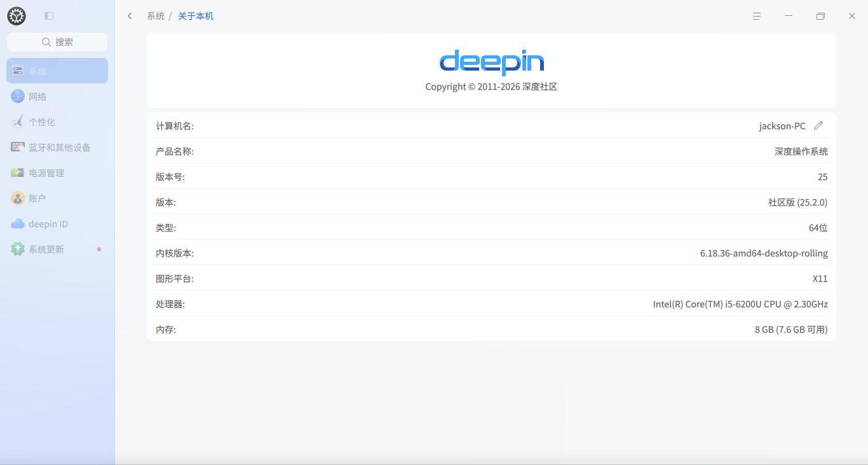Screen dimensions: 868x465
Task: Select 系统 in the breadcrumb
Action: (156, 16)
